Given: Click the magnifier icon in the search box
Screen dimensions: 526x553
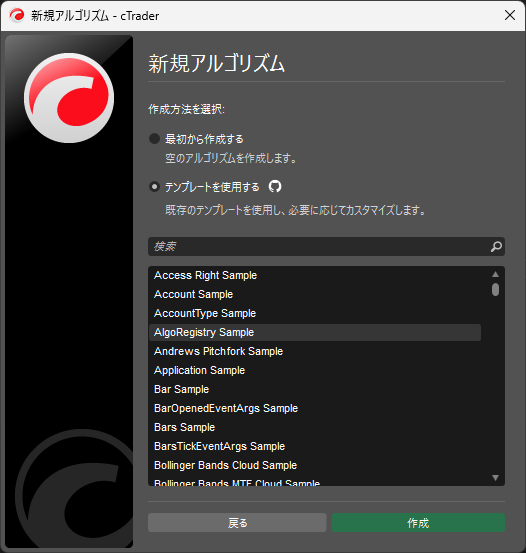Looking at the screenshot, I should click(x=496, y=247).
